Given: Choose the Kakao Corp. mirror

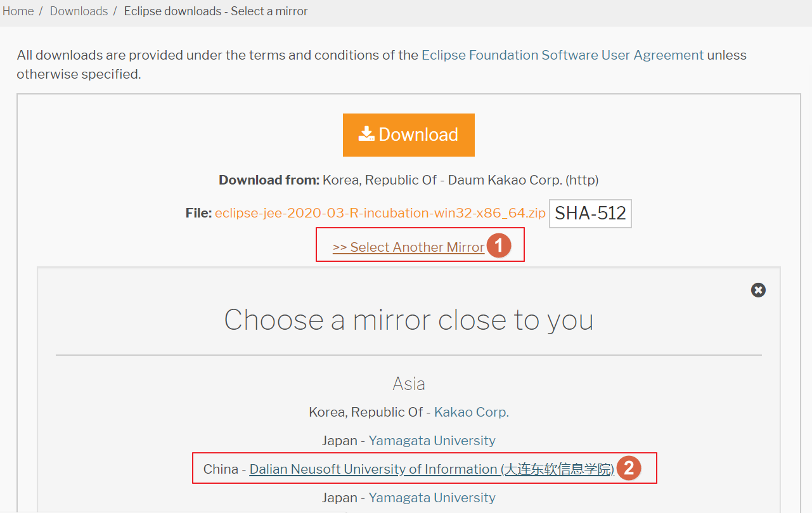Looking at the screenshot, I should pyautogui.click(x=471, y=412).
